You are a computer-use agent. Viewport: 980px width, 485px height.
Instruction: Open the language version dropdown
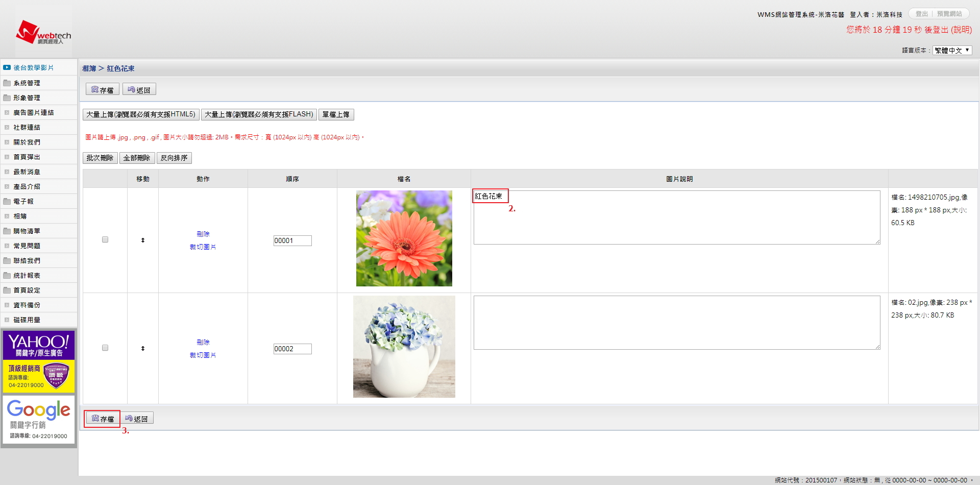point(952,51)
